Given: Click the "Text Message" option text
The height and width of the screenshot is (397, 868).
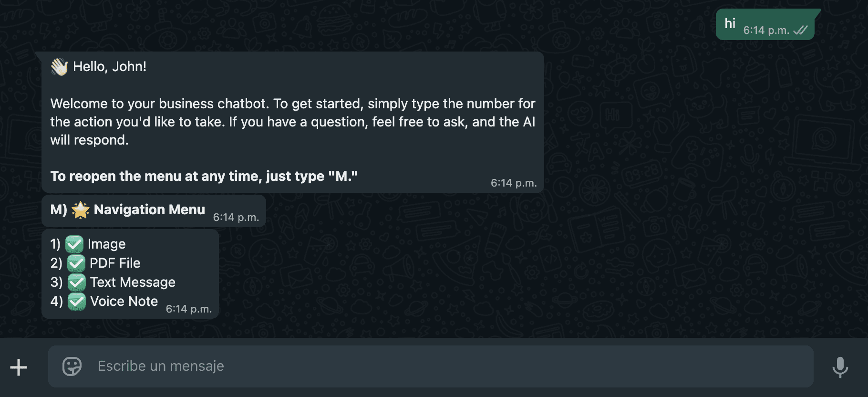Looking at the screenshot, I should pos(133,282).
